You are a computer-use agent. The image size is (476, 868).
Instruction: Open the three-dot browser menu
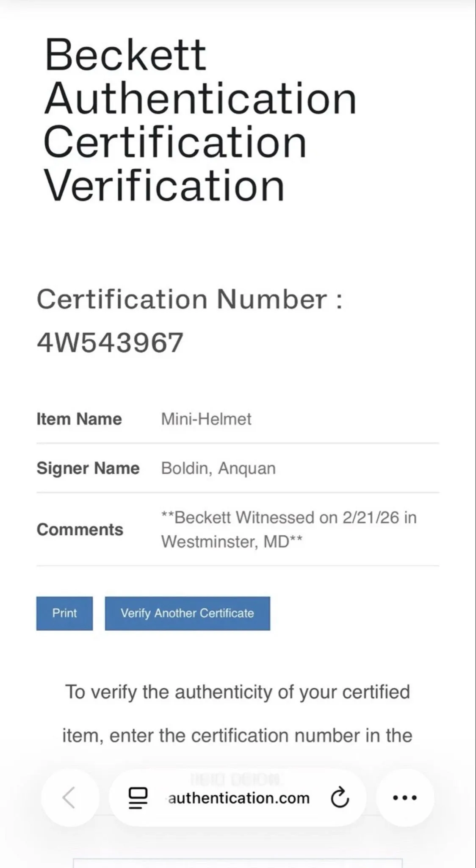click(x=405, y=798)
